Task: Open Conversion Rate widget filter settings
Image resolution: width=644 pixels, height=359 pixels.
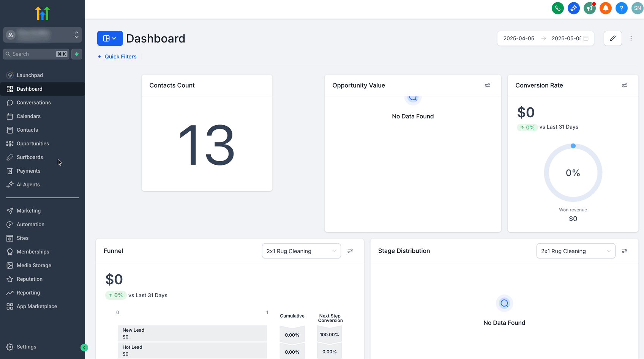Action: 624,86
